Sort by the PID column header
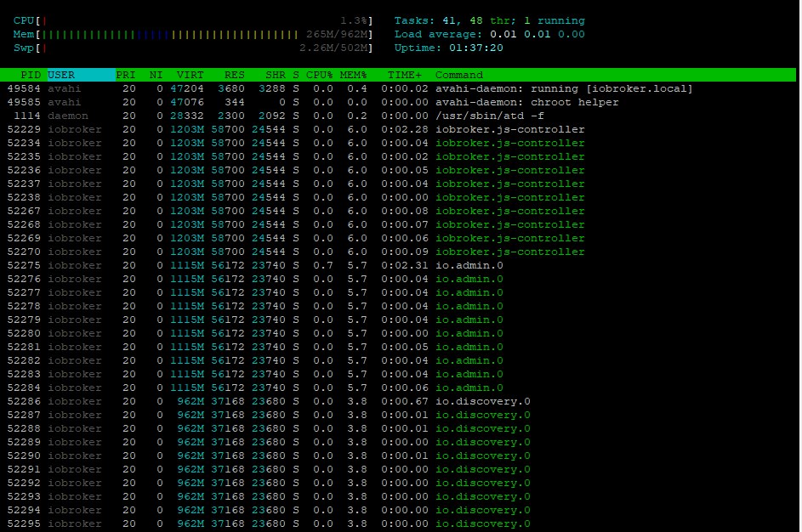Viewport: 802px width, 532px height. point(30,75)
